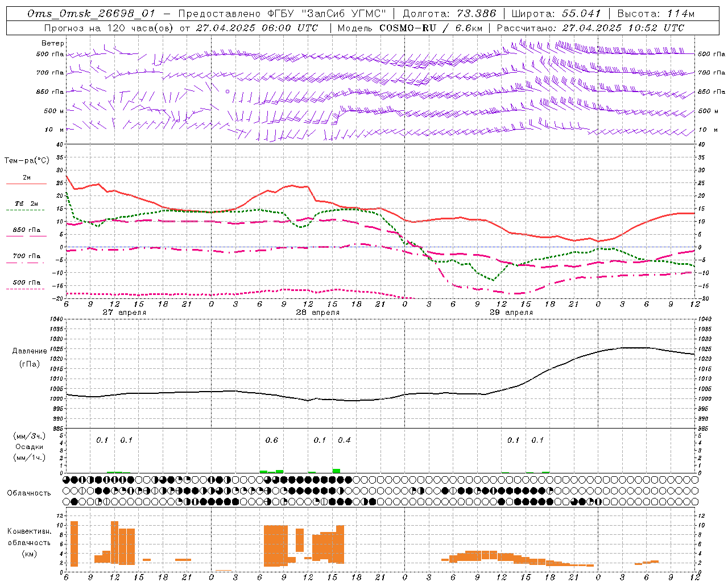Click the "(км)" unit label under convective cloud

(x=29, y=554)
